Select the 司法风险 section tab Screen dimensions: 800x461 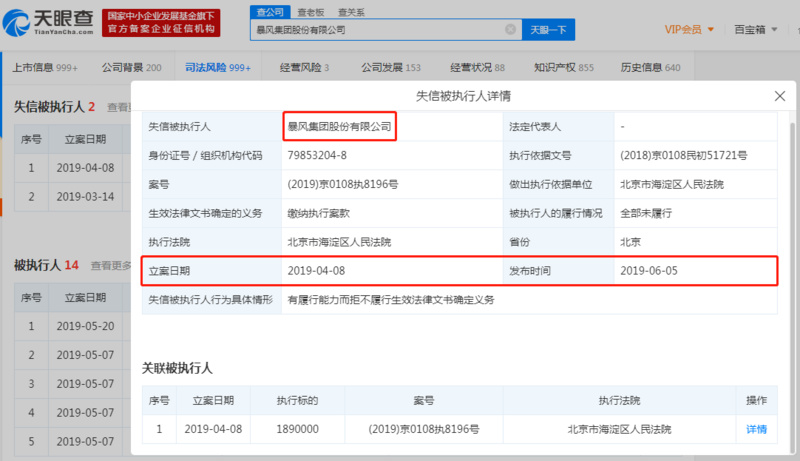[x=218, y=68]
